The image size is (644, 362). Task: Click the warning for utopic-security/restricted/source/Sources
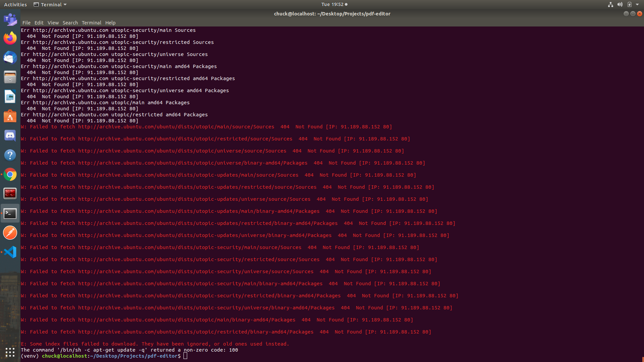pyautogui.click(x=229, y=259)
